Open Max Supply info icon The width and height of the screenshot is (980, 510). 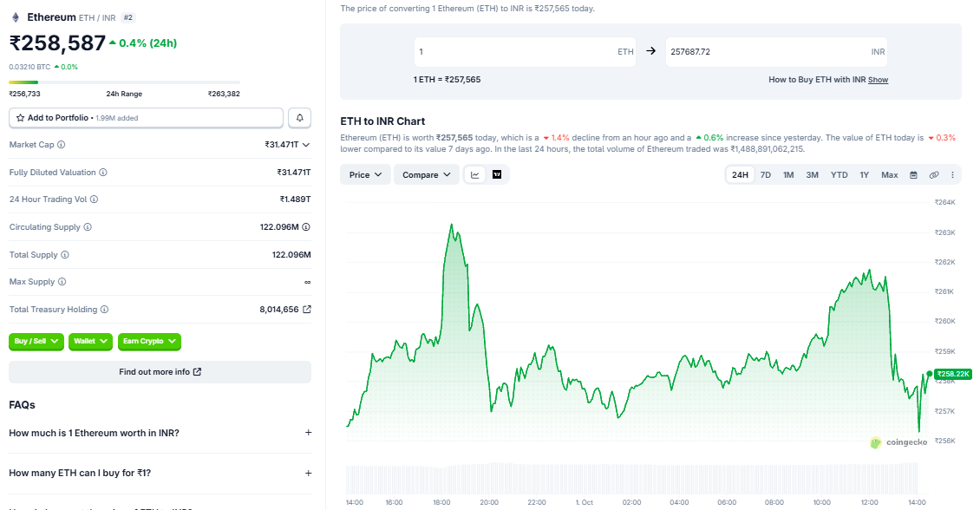tap(62, 281)
